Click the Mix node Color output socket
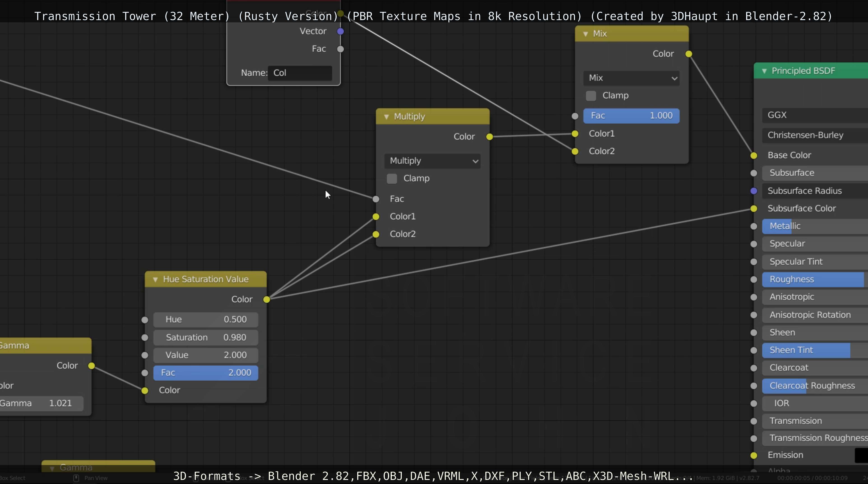 click(688, 54)
